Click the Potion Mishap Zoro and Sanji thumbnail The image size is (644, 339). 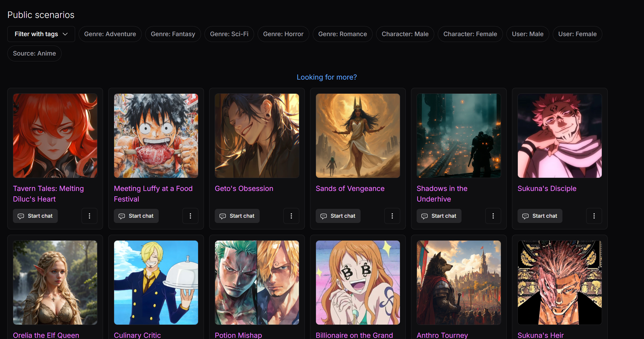257,283
